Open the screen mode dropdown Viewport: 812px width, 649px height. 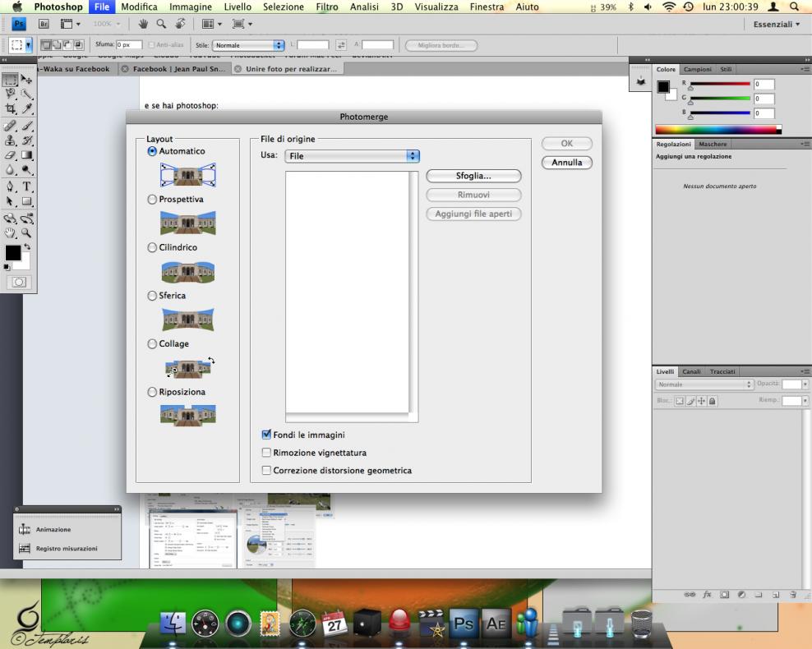(x=242, y=24)
